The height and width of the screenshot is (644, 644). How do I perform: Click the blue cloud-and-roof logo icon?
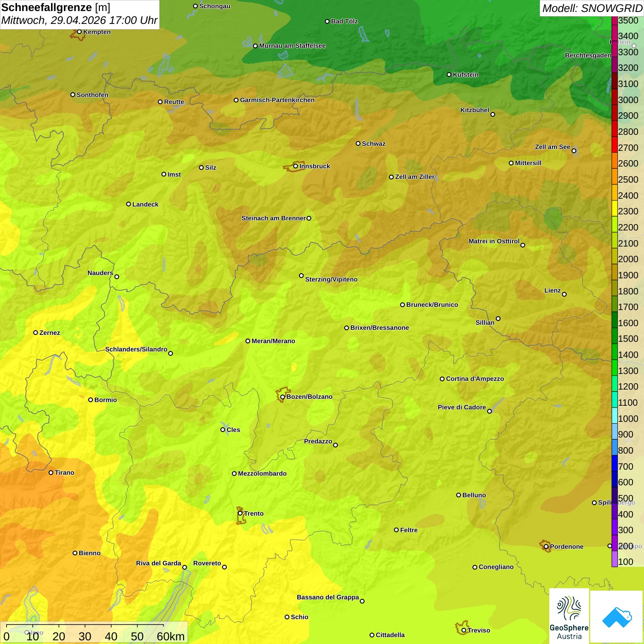click(x=616, y=617)
